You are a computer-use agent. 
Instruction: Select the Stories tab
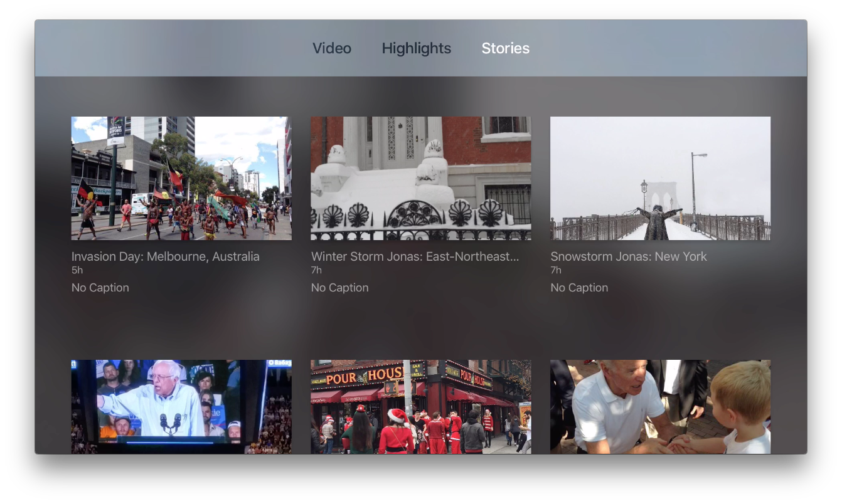(x=505, y=48)
